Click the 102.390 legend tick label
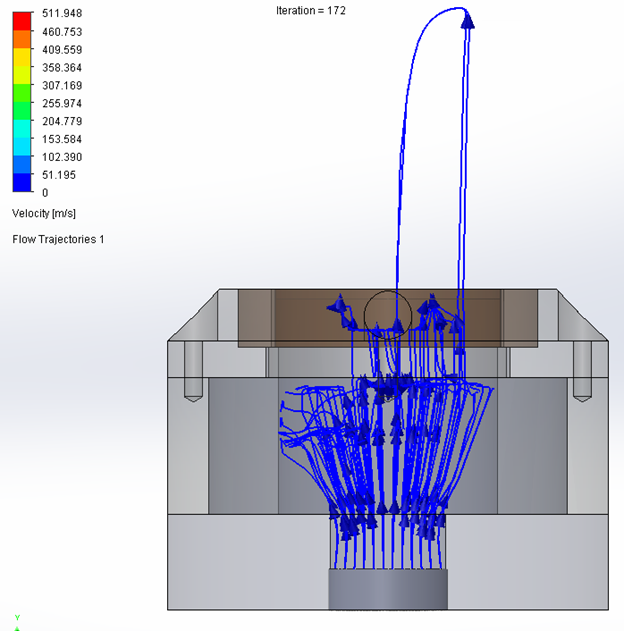The image size is (624, 631). tap(61, 157)
